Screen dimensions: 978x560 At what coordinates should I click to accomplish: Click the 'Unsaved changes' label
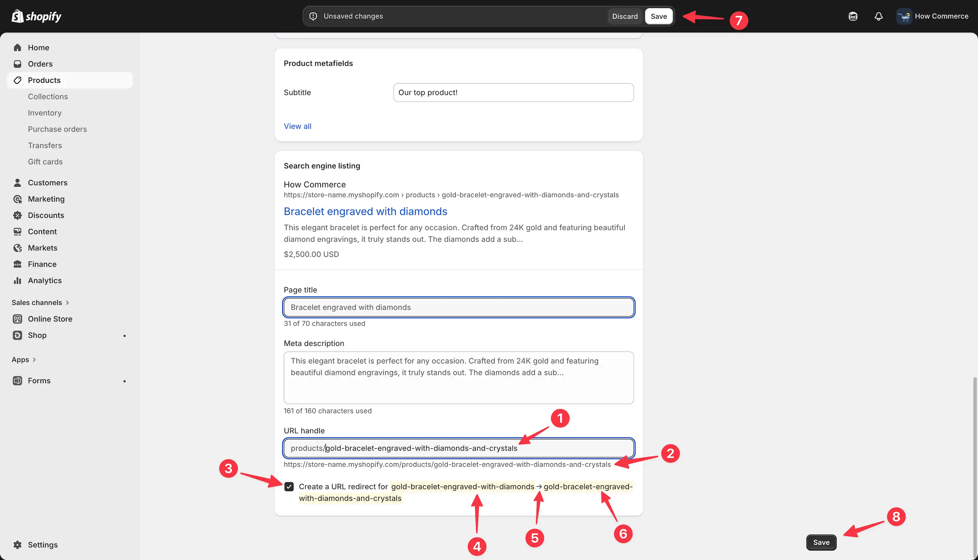[x=353, y=16]
